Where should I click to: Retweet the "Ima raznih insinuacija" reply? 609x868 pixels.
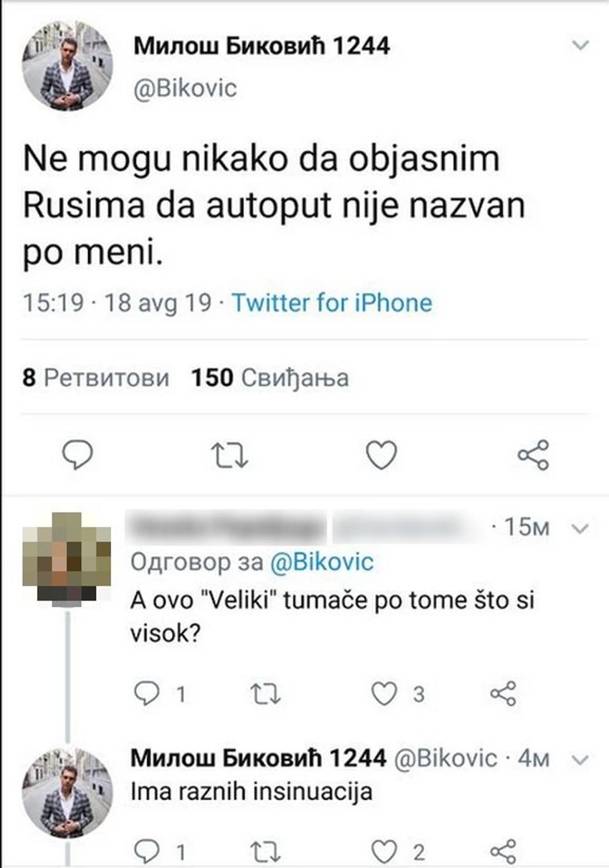tap(267, 851)
